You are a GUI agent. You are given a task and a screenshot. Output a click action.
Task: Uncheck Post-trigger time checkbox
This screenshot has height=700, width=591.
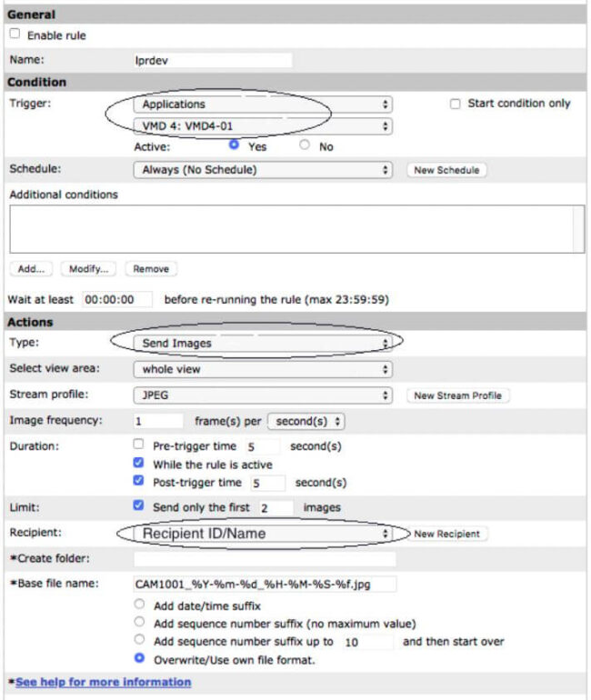pos(138,480)
